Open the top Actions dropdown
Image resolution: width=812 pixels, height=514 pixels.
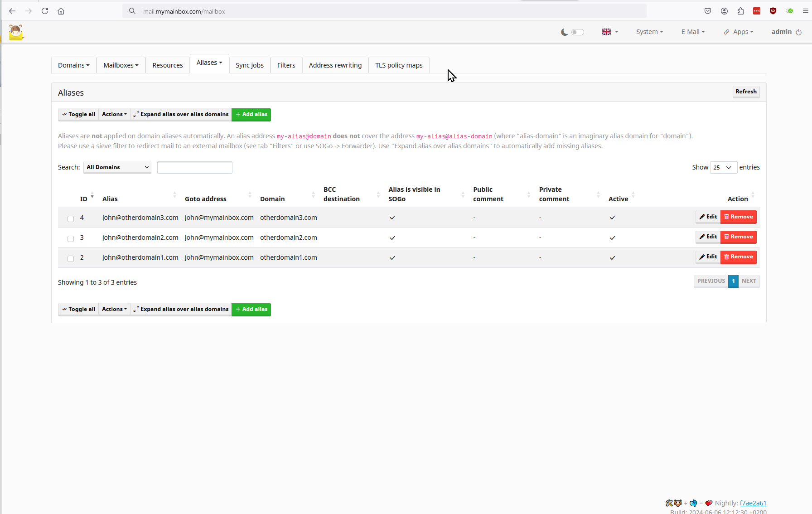(x=114, y=114)
